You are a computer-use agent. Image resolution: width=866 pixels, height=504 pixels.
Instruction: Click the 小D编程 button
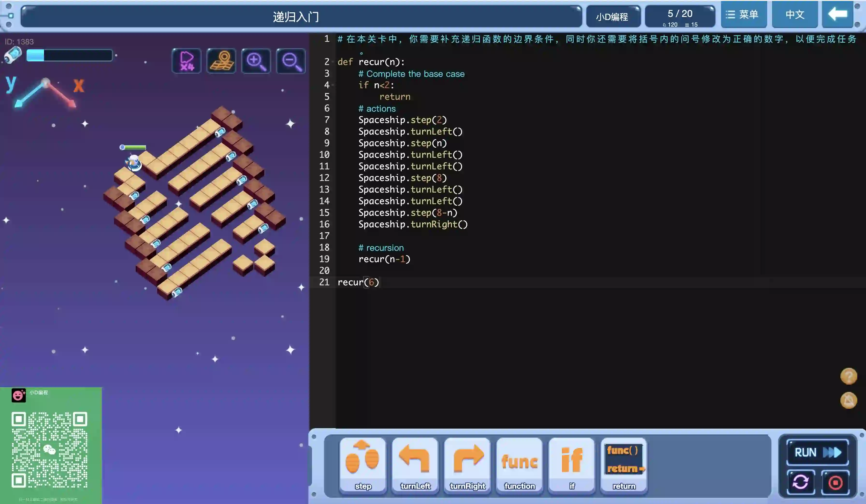[x=613, y=16]
